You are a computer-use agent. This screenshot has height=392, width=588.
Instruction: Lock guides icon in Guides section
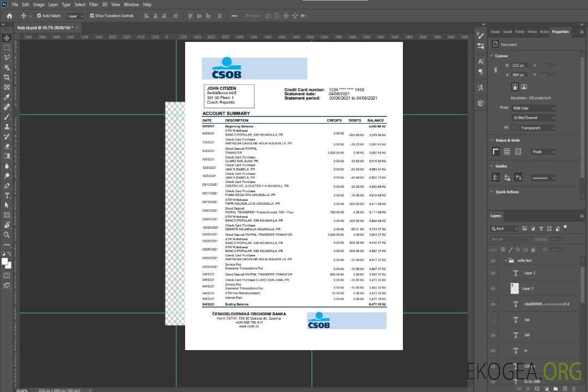(507, 178)
